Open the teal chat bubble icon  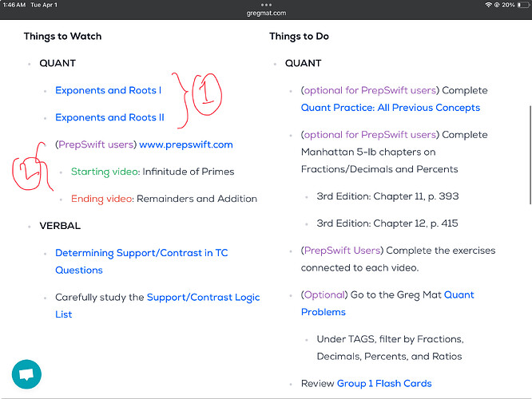(x=26, y=374)
